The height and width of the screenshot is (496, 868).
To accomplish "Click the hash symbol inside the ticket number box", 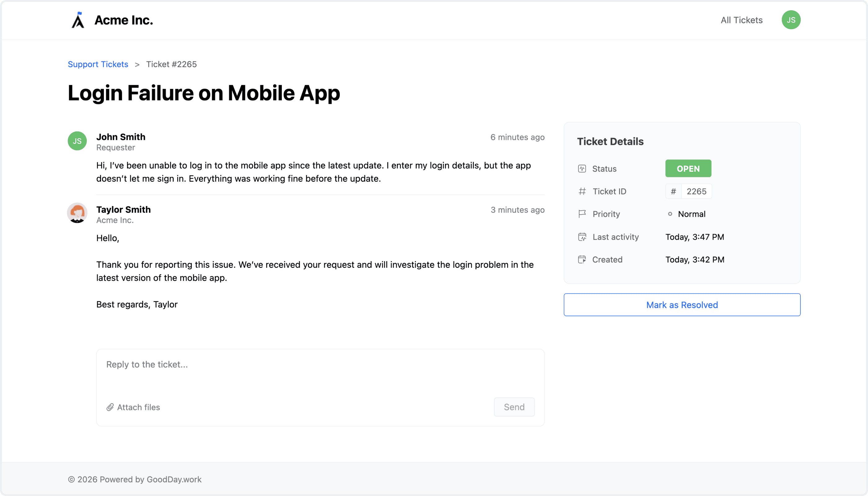I will click(673, 192).
